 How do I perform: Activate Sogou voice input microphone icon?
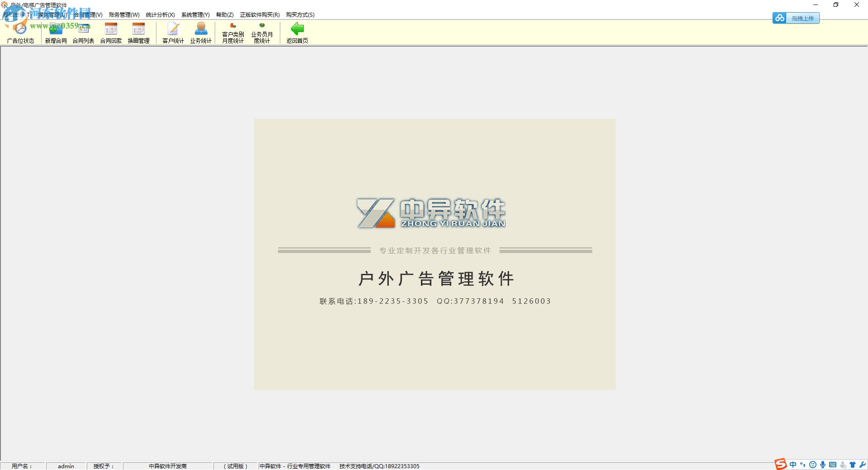823,465
